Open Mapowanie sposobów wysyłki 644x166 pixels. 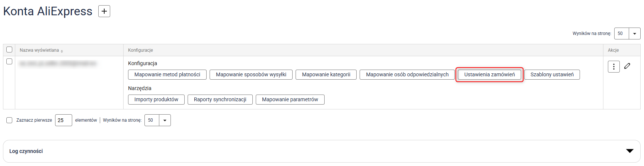click(251, 74)
